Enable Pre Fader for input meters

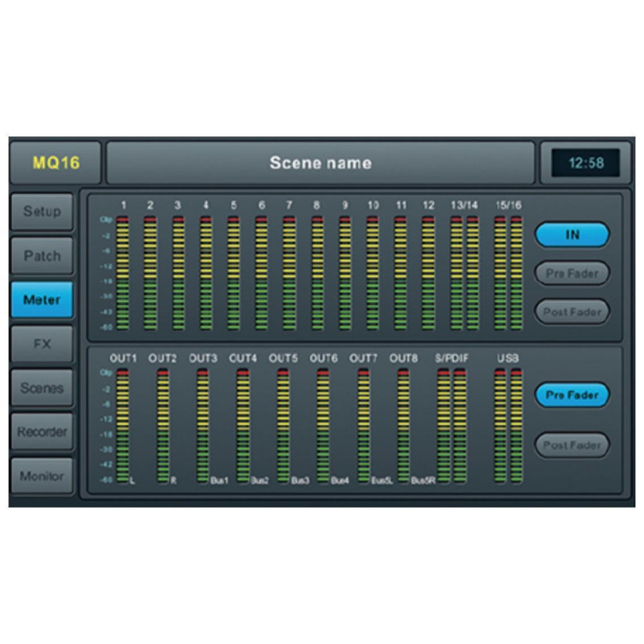[572, 273]
